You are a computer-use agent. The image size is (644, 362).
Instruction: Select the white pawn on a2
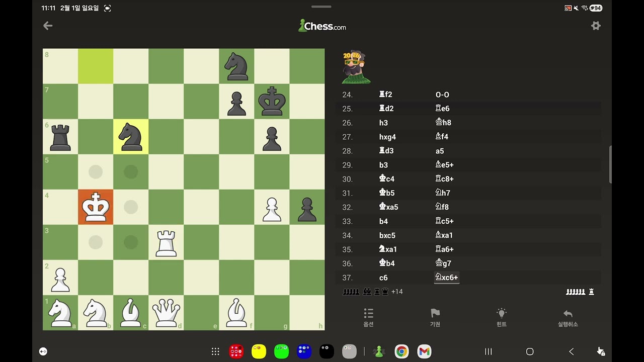60,277
